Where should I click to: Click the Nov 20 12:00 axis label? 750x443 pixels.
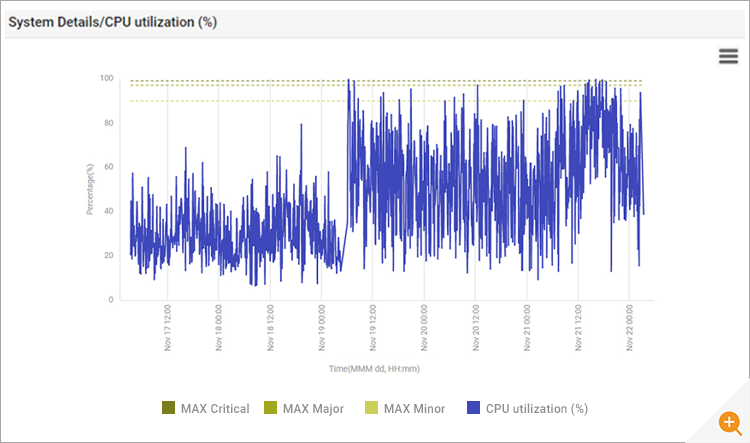(475, 328)
